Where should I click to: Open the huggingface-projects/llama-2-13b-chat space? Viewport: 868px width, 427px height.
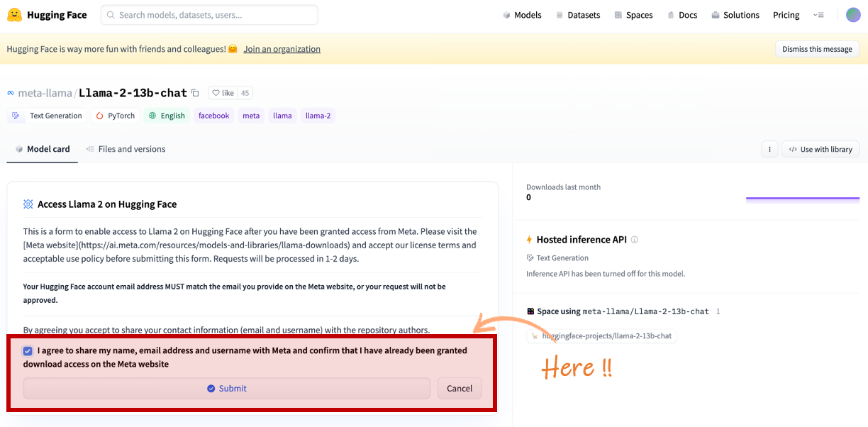tap(601, 335)
